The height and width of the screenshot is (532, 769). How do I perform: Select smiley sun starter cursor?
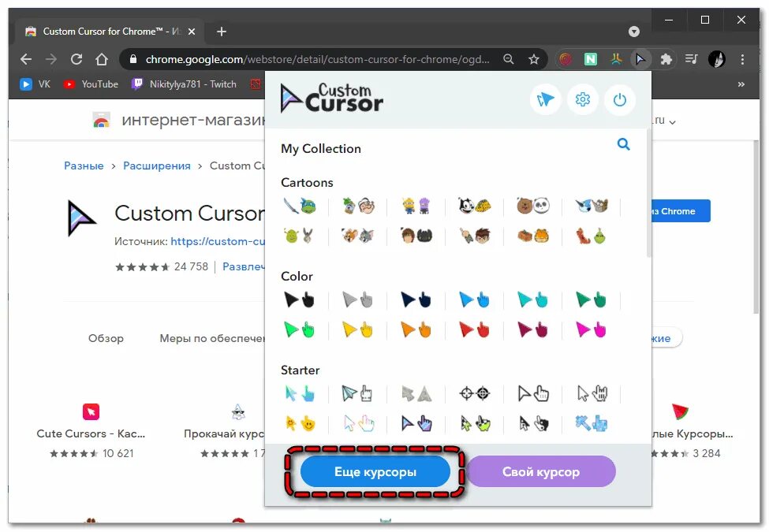(300, 424)
